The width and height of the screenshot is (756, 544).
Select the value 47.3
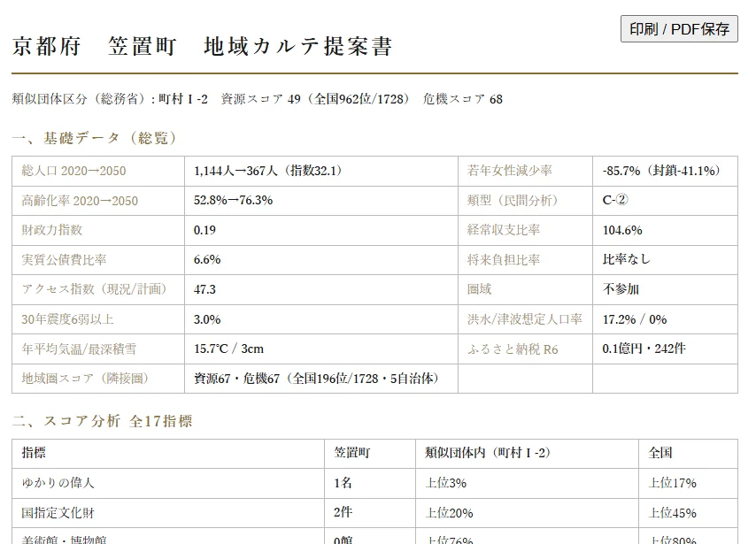tap(204, 289)
